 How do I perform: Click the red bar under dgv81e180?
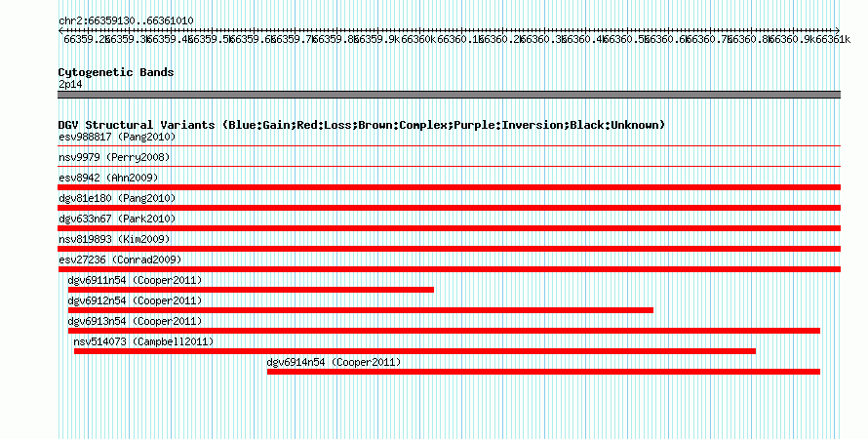click(x=449, y=208)
